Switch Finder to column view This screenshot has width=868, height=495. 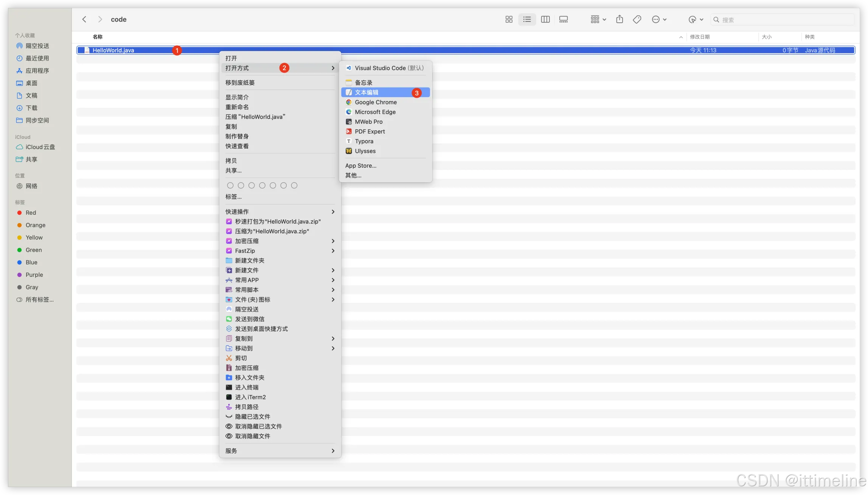point(545,20)
